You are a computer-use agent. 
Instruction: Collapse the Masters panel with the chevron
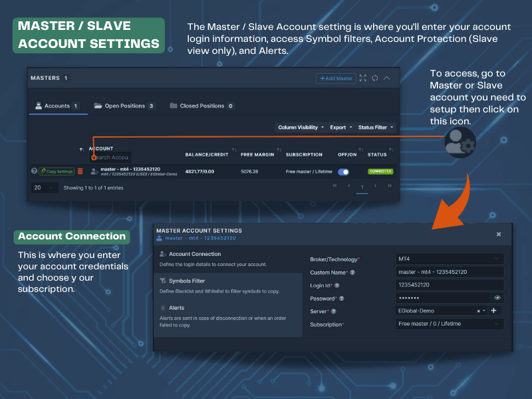387,78
